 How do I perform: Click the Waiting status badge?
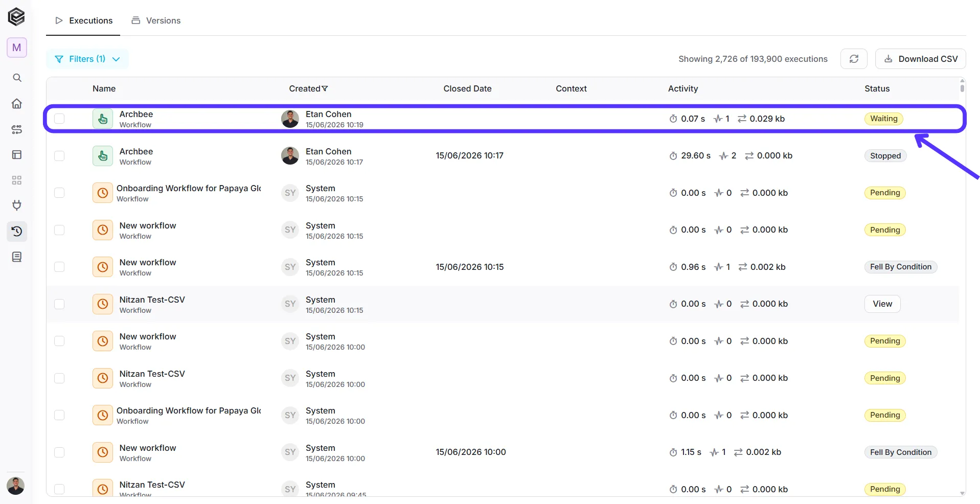click(884, 119)
